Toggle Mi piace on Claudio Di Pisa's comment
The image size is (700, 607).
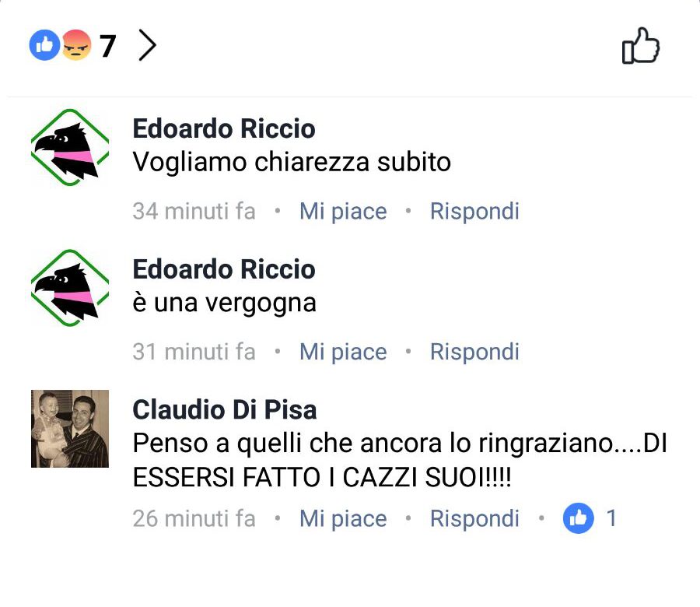point(343,519)
